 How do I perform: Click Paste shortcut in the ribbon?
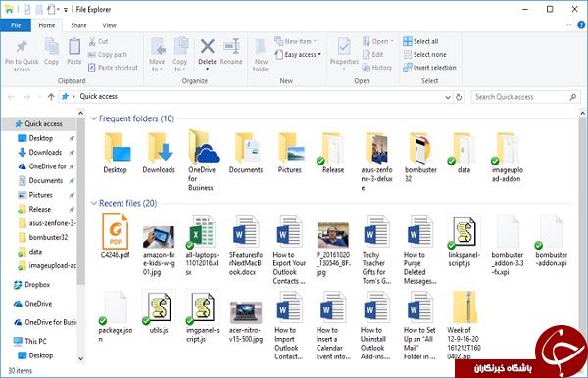[x=114, y=68]
